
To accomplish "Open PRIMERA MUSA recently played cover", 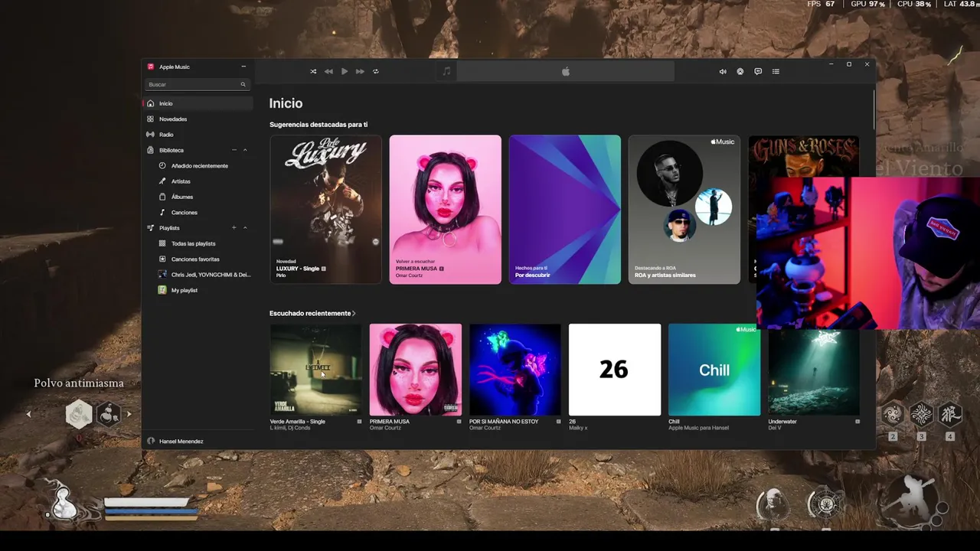I will (415, 370).
